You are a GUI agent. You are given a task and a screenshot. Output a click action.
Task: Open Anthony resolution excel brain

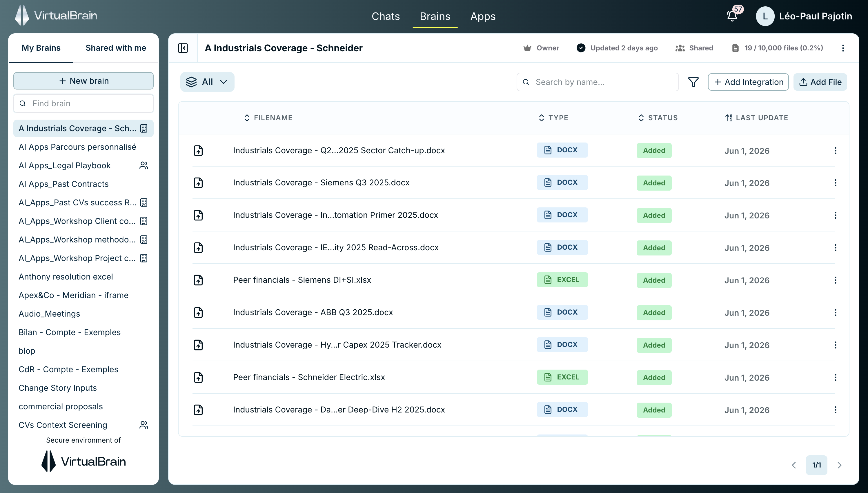pos(83,277)
